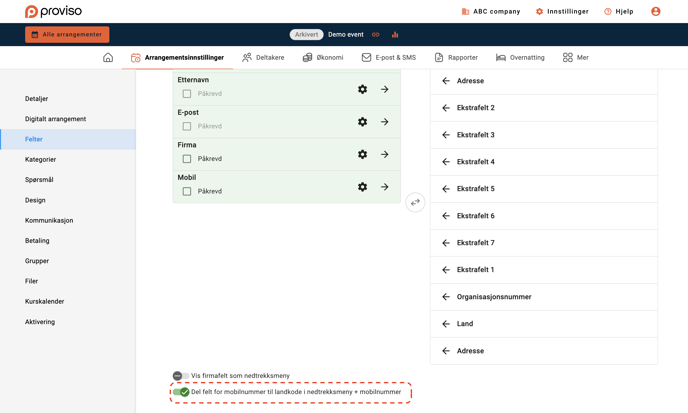Disable split mobile number country code toggle
688x413 pixels.
181,392
